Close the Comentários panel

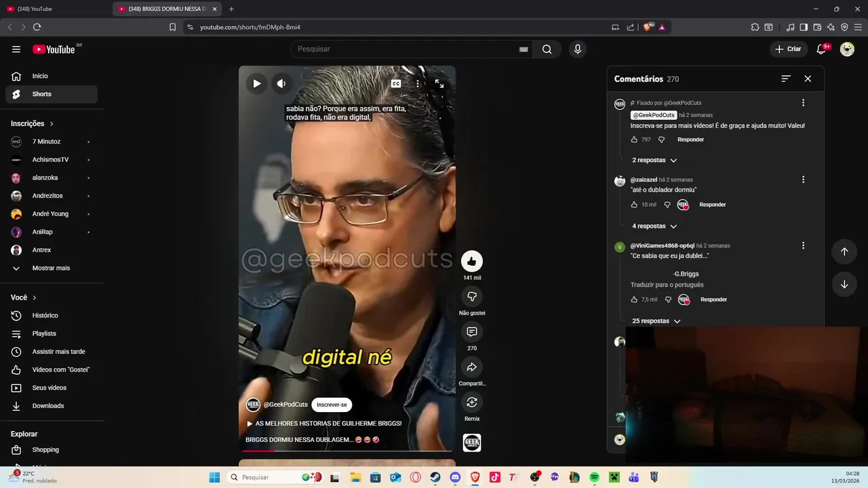pyautogui.click(x=808, y=79)
